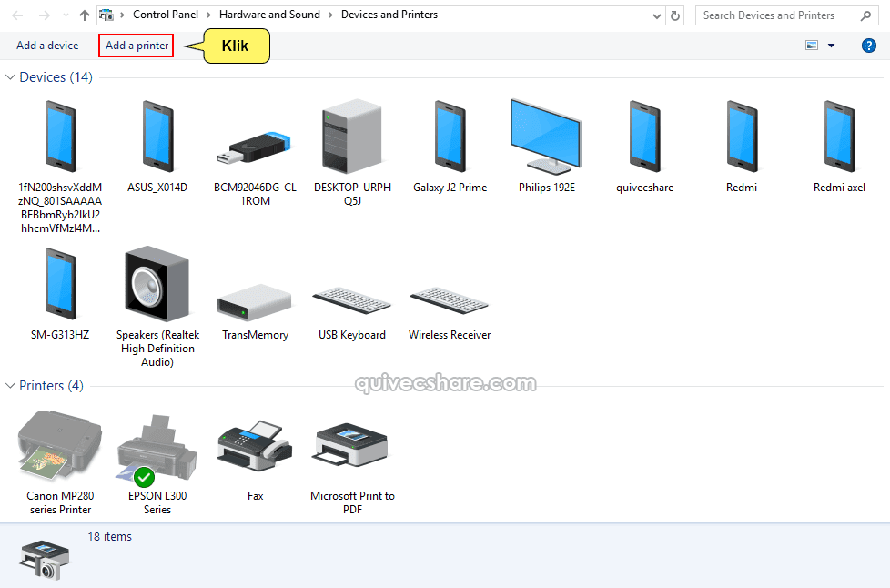Open the Philips 192E monitor device

point(546,137)
